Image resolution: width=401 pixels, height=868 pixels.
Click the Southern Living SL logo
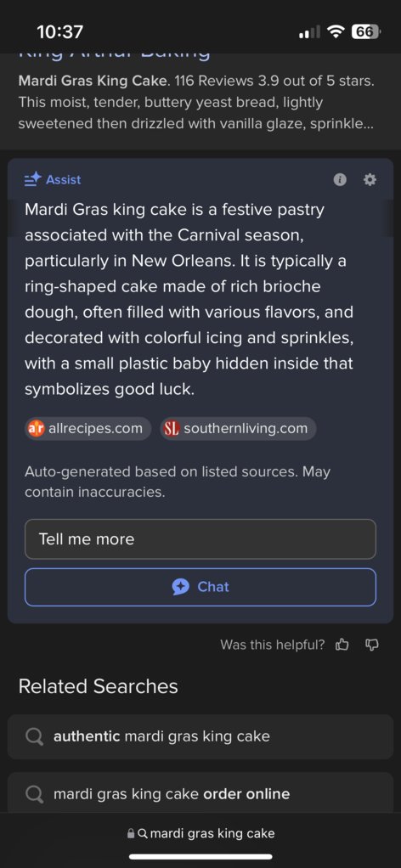tap(171, 428)
